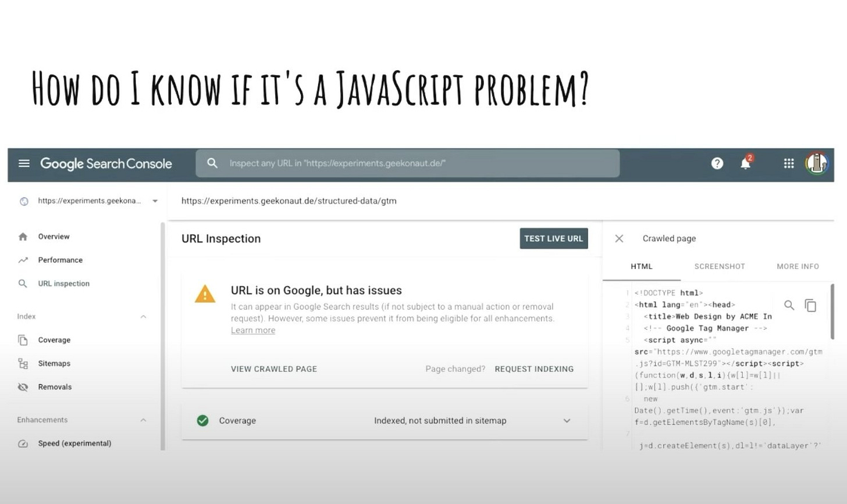Open Performance in the sidebar
The image size is (847, 504).
pos(61,260)
